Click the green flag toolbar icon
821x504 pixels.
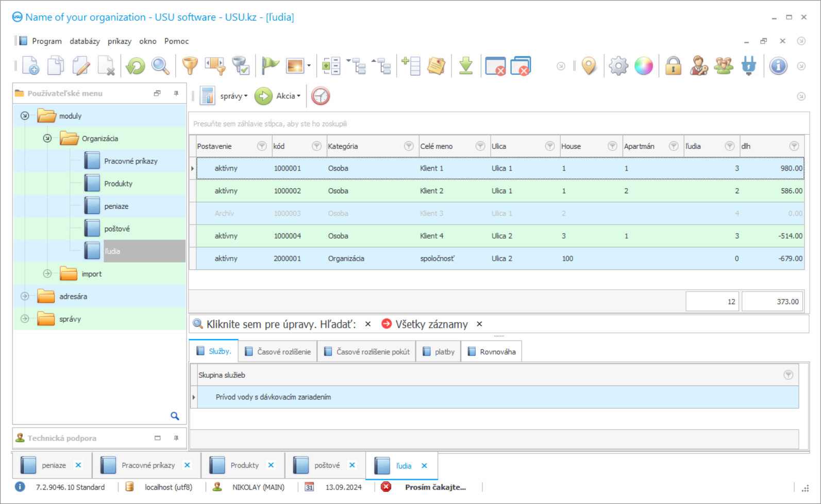click(x=270, y=66)
